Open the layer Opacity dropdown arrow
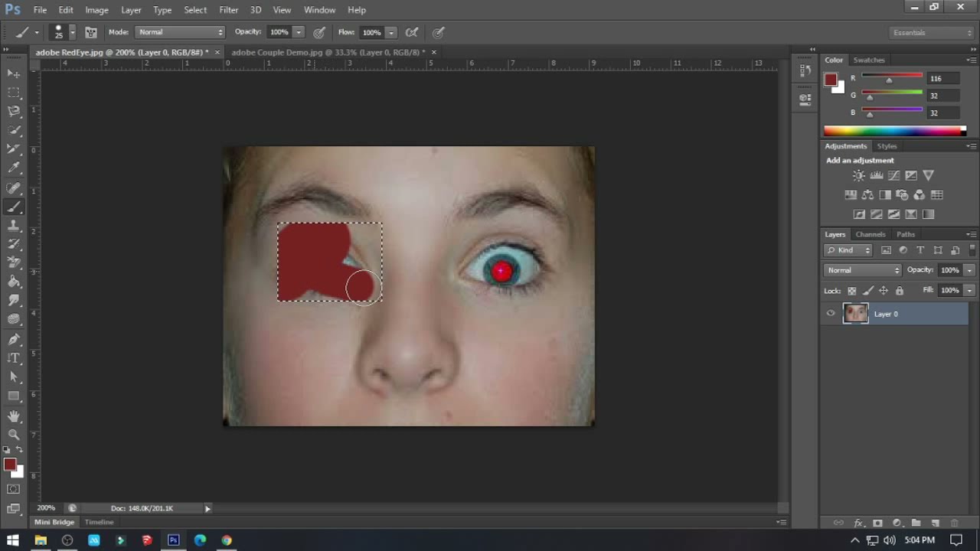980x551 pixels. pos(969,270)
